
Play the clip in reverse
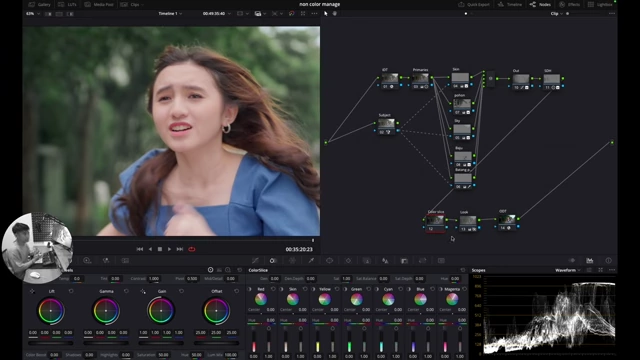150,249
